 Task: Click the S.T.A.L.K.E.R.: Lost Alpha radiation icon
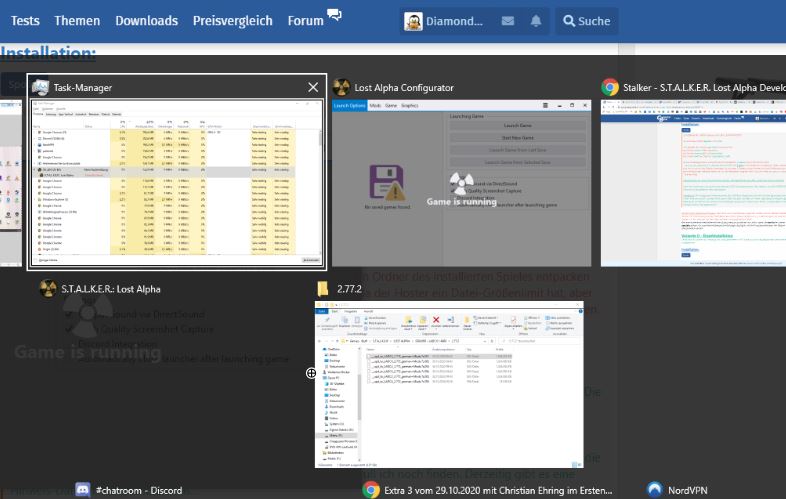point(48,289)
